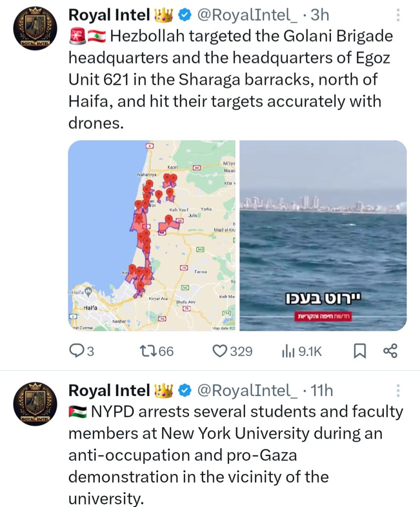Tap verified badge on first tweet
The height and width of the screenshot is (507, 420).
185,16
